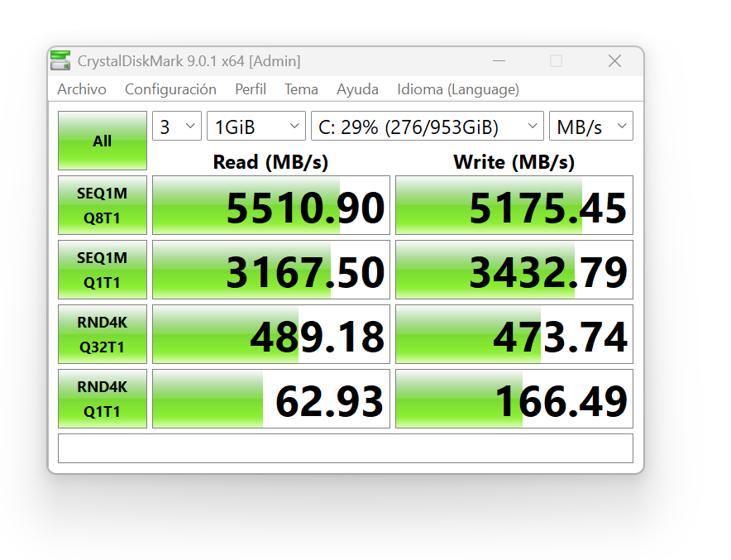
Task: Click the 166.49 random write result
Action: (514, 399)
